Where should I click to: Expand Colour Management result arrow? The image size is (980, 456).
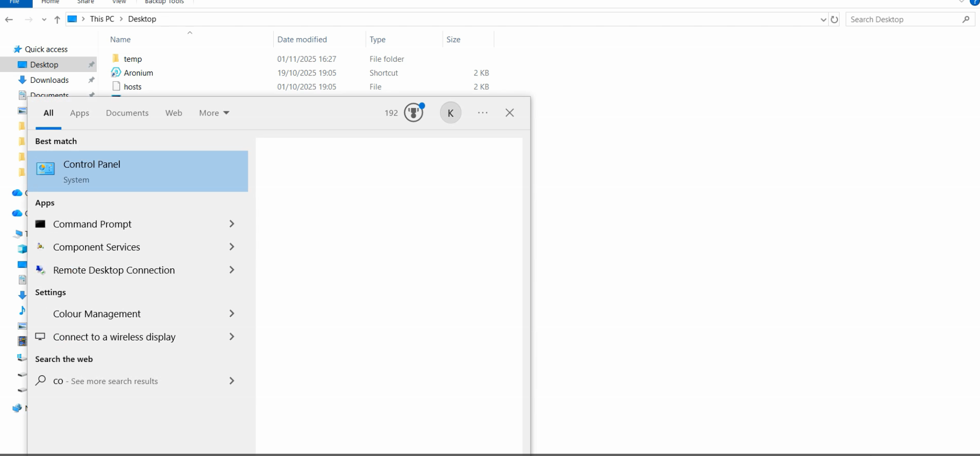point(232,313)
